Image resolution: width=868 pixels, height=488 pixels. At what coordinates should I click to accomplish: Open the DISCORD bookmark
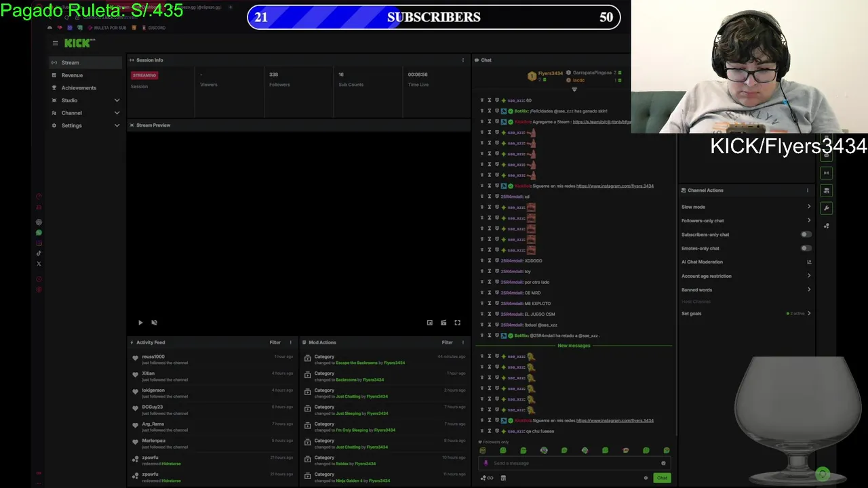coord(153,28)
